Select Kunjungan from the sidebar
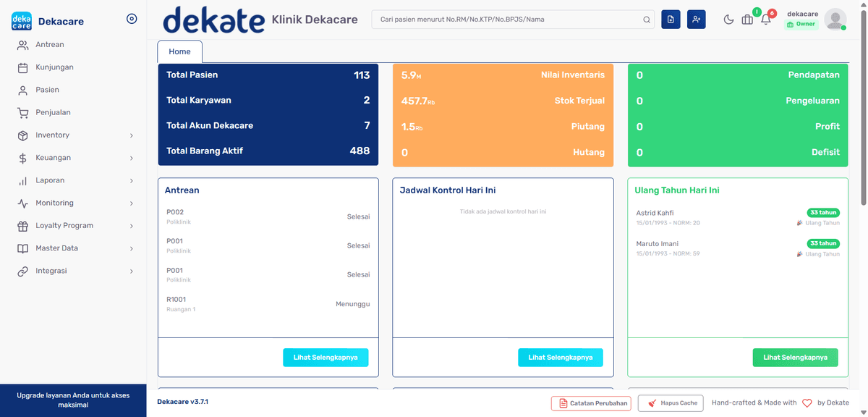Image resolution: width=868 pixels, height=417 pixels. tap(53, 67)
